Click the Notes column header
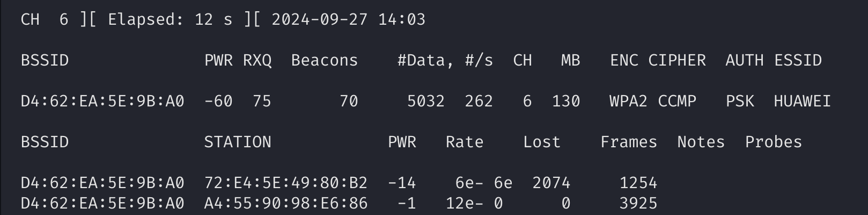This screenshot has height=215, width=868. pyautogui.click(x=701, y=142)
